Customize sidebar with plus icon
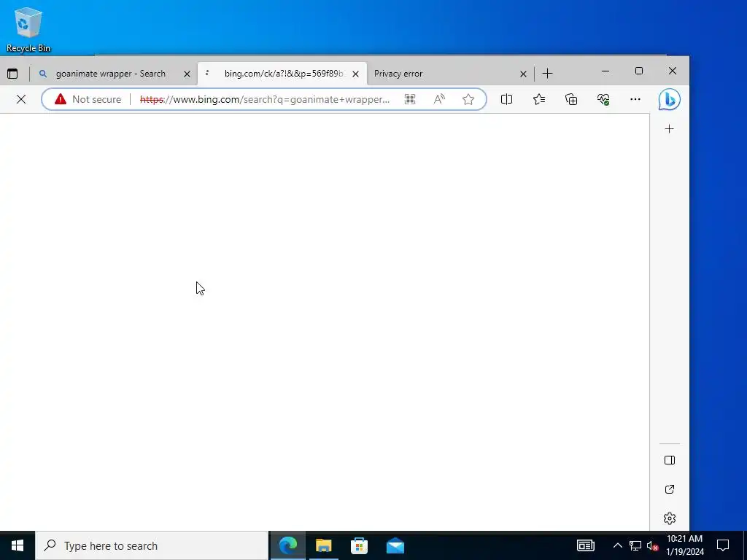This screenshot has height=560, width=747. pos(670,128)
